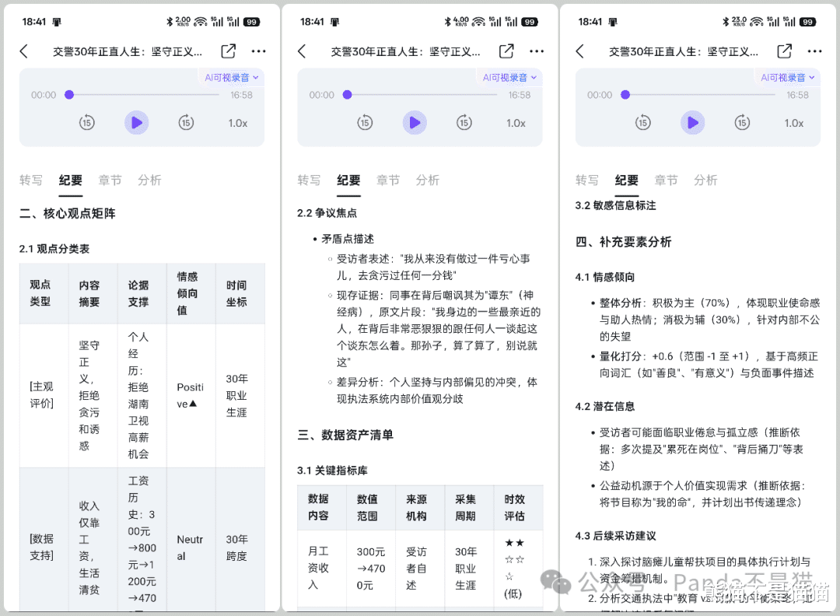Tap the 2.2 争议焦点 heading
The width and height of the screenshot is (840, 616).
[x=327, y=213]
